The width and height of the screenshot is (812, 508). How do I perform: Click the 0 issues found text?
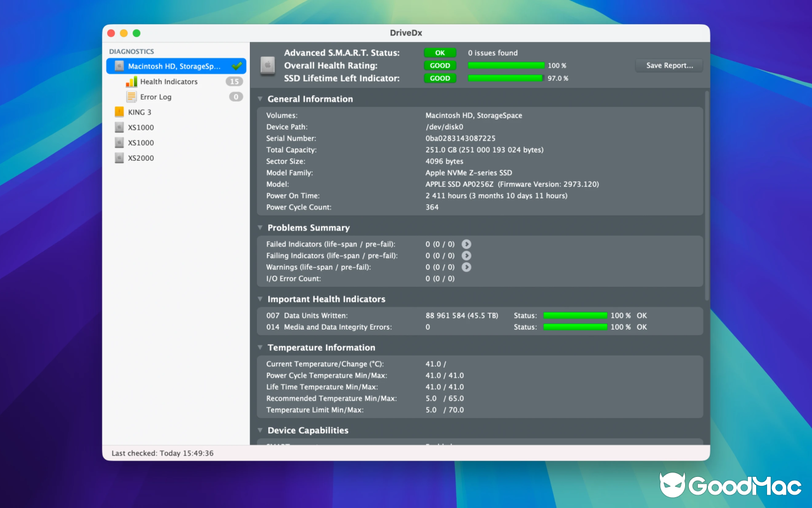pyautogui.click(x=493, y=53)
